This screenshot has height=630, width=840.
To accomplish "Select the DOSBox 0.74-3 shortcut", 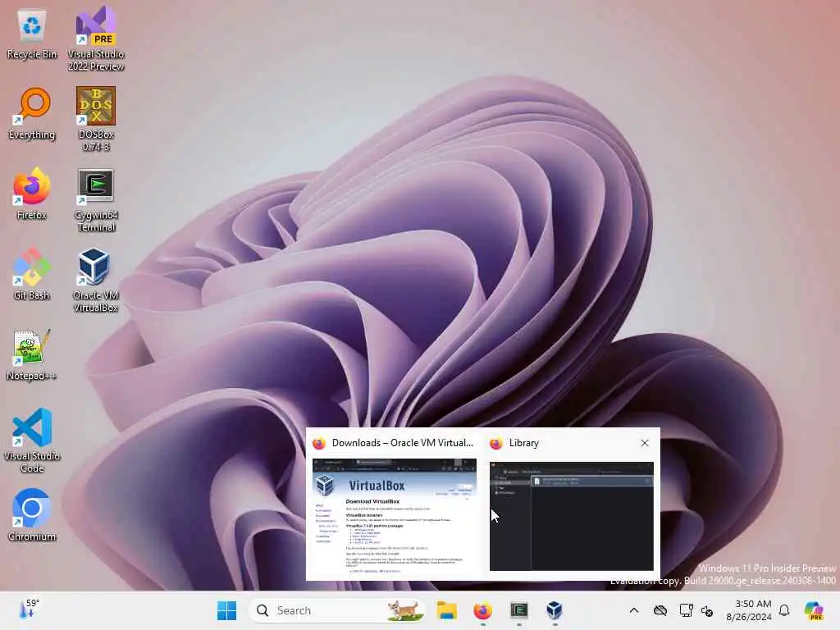I will [96, 119].
